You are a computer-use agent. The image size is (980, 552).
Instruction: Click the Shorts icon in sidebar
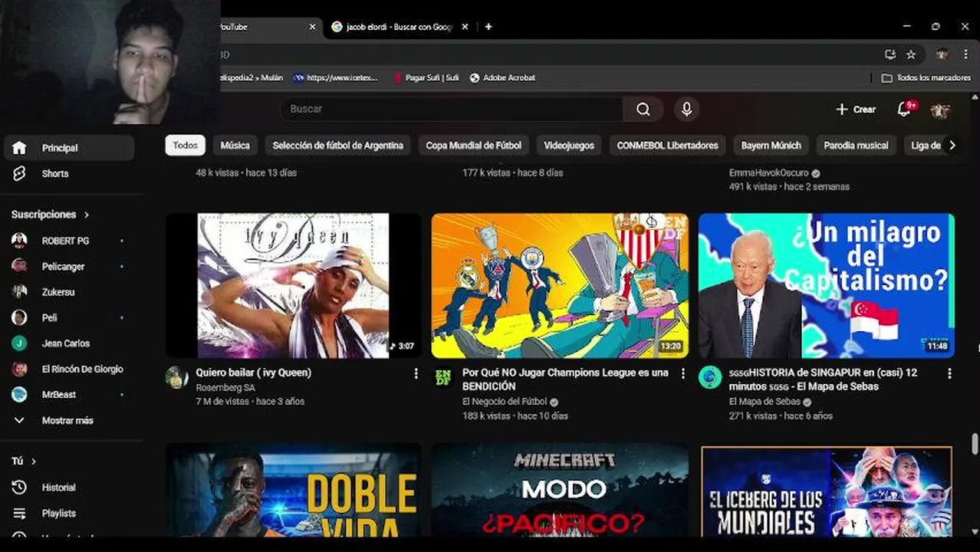[20, 173]
